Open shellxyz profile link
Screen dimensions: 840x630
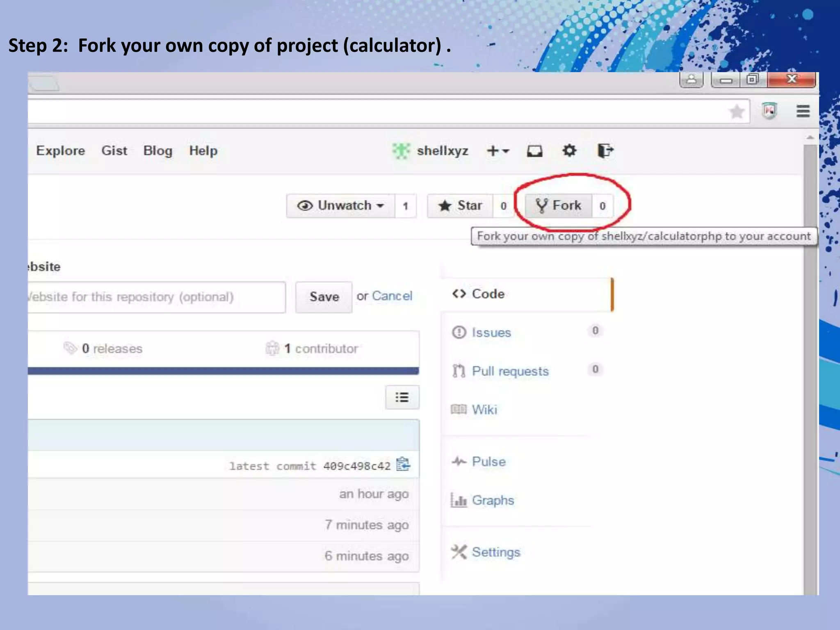(443, 151)
